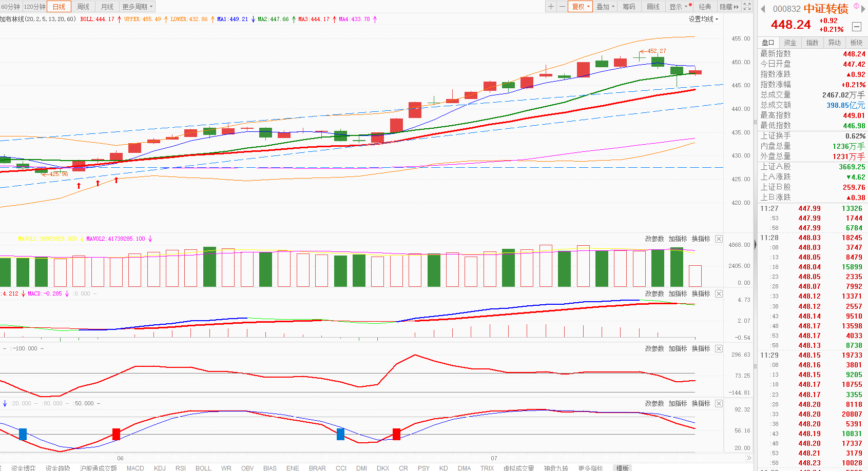The height and width of the screenshot is (471, 868).
Task: Click the 中证转债 stock name
Action: [825, 9]
